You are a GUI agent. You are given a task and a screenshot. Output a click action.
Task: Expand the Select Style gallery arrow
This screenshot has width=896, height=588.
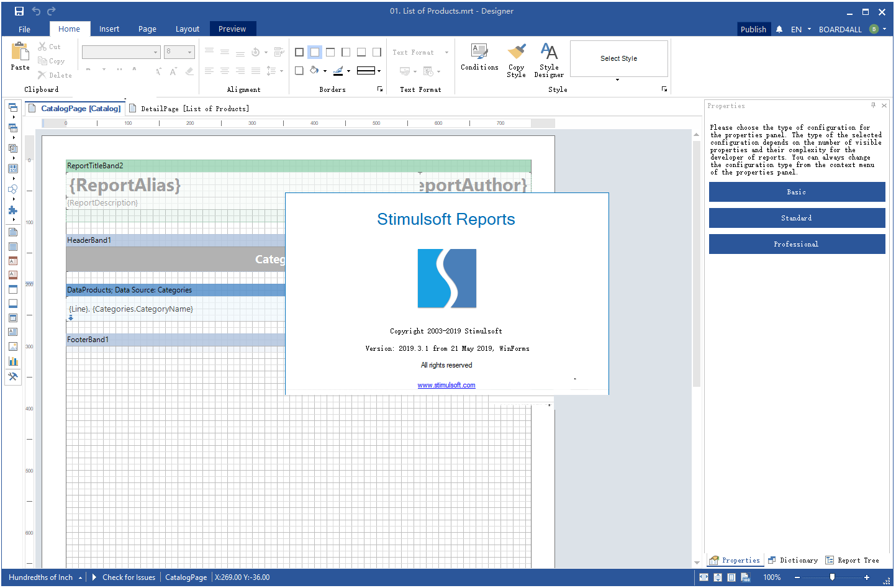pyautogui.click(x=617, y=80)
